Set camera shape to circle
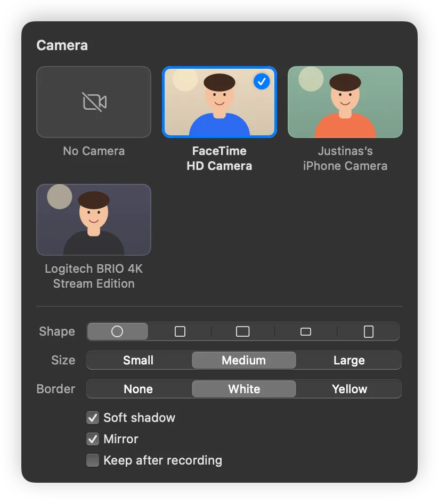Viewport: 439px width, 504px height. coord(117,331)
